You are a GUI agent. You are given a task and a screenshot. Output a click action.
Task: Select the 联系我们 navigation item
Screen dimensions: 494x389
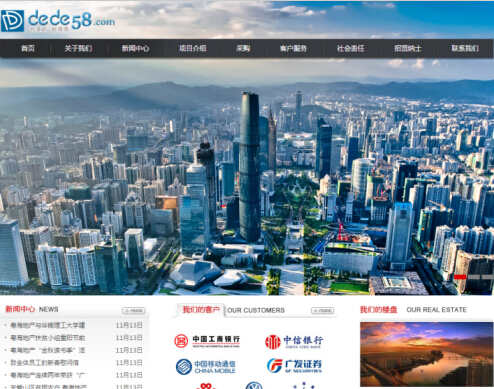point(465,48)
